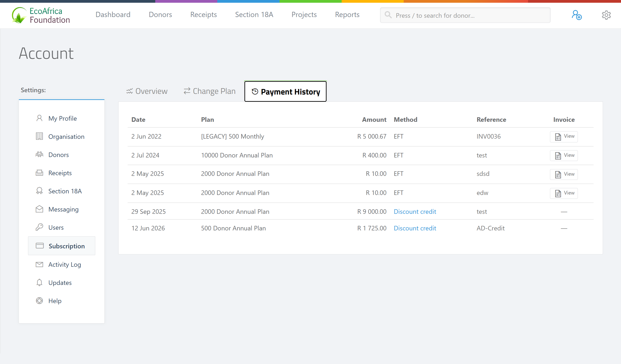Click the add donor icon
Image resolution: width=621 pixels, height=364 pixels.
577,15
